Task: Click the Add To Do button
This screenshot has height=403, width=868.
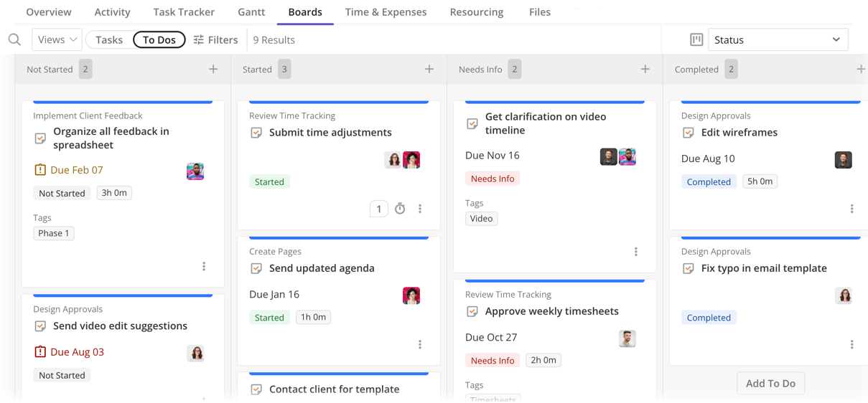Action: [x=770, y=384]
